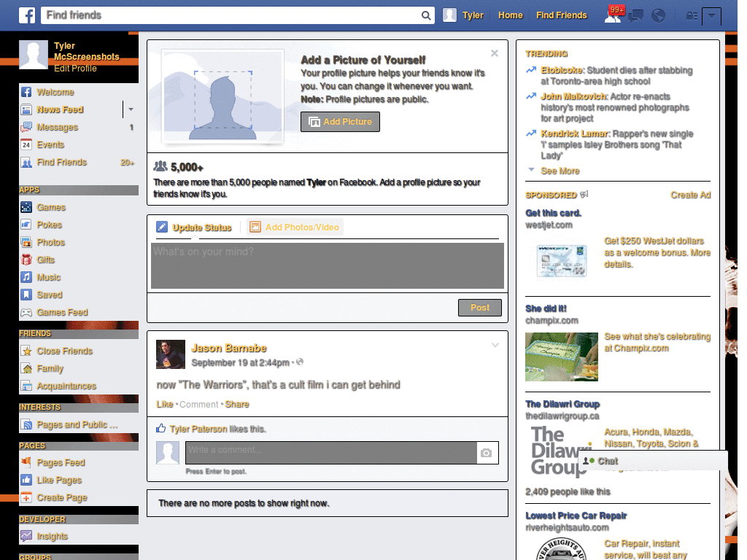
Task: Click the Add Picture button
Action: [x=340, y=122]
